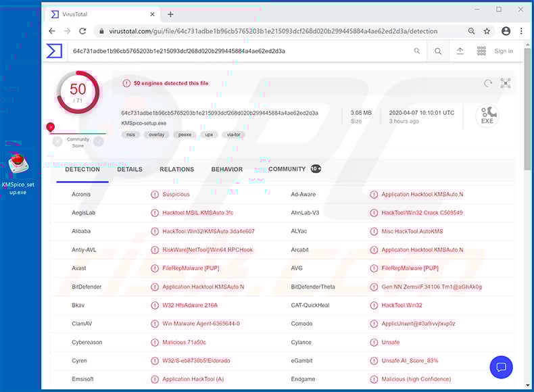Image resolution: width=534 pixels, height=392 pixels.
Task: Switch to the DETAILS tab
Action: (x=130, y=169)
